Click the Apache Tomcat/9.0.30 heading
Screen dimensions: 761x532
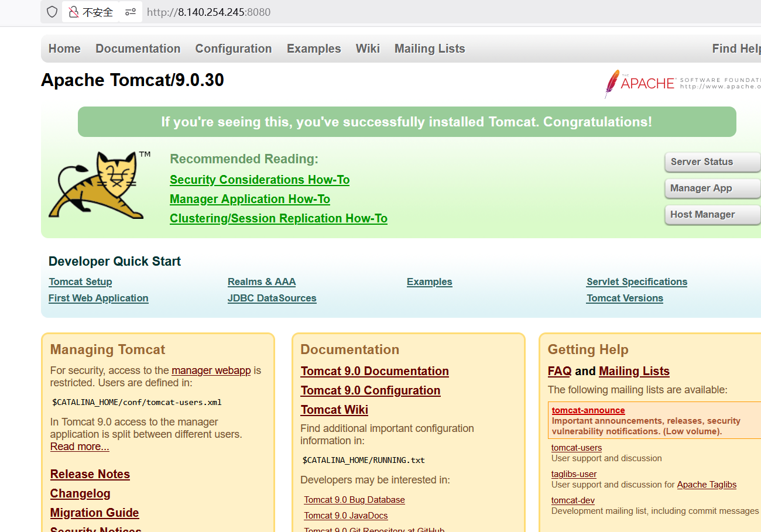pos(132,80)
